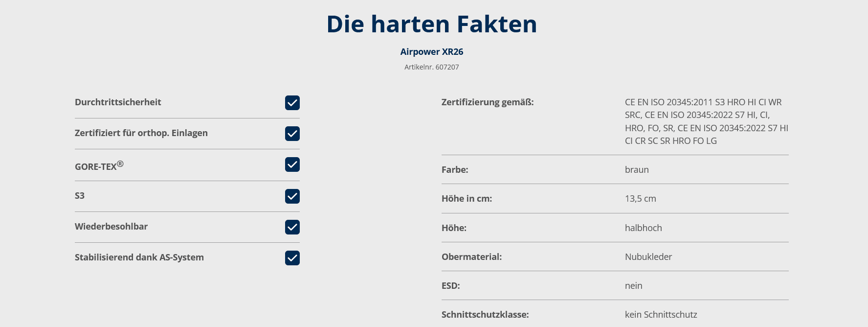Click the value 'halbhoch'
The width and height of the screenshot is (868, 327).
644,228
